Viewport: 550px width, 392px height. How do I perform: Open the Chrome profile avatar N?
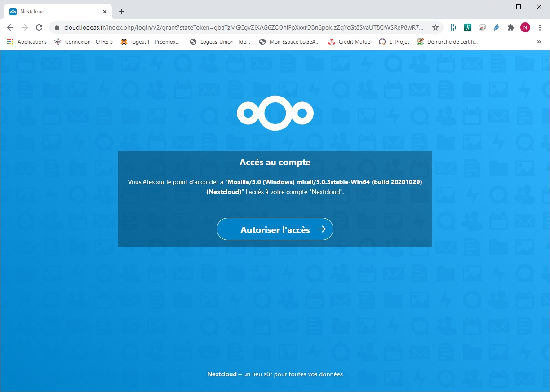[525, 27]
